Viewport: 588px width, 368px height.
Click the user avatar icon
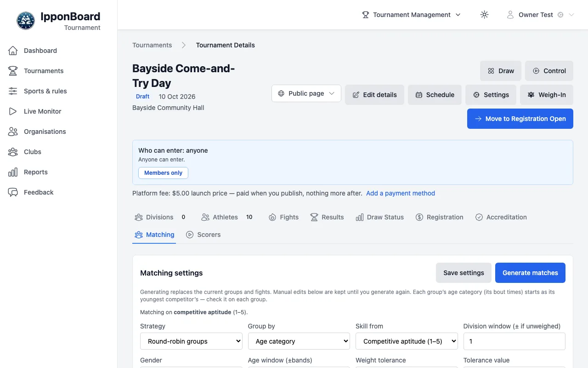point(510,15)
